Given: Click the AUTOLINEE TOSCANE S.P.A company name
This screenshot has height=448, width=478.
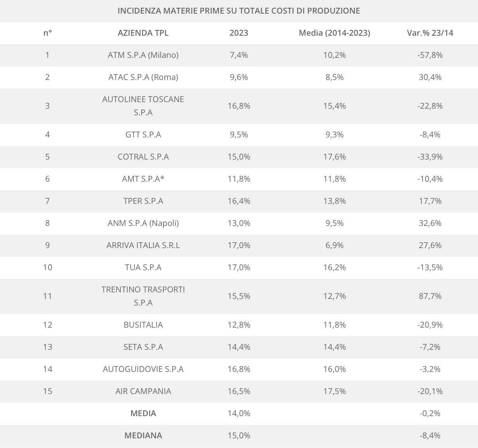Looking at the screenshot, I should click(x=143, y=106).
